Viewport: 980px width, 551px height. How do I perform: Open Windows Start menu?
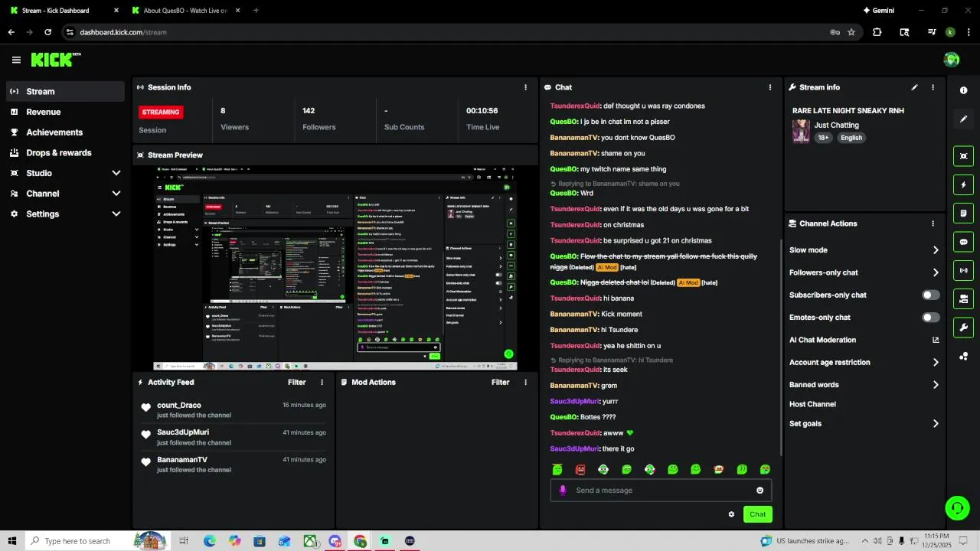click(12, 541)
